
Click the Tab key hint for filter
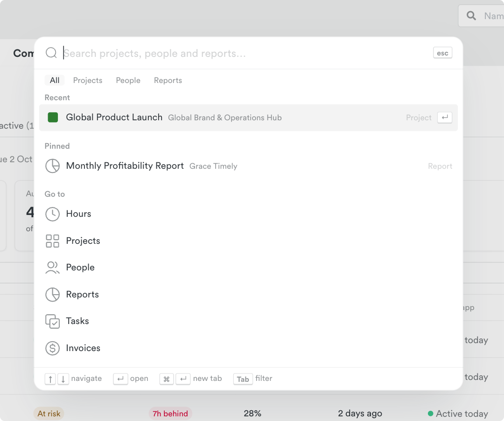(x=243, y=379)
